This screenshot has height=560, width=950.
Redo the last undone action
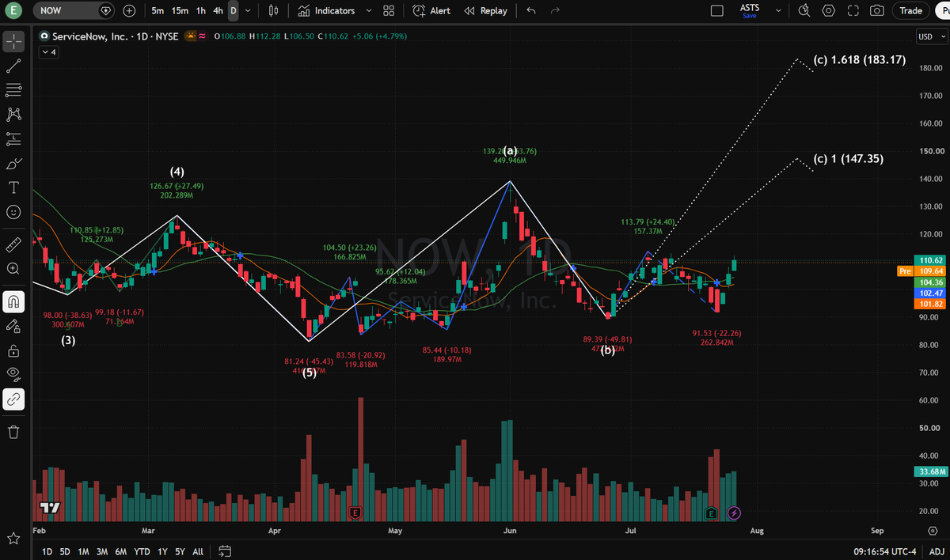coord(555,11)
